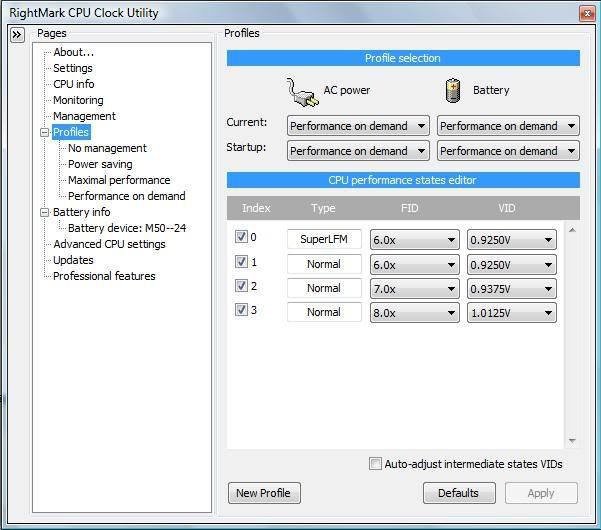Click the Index column header
This screenshot has height=530, width=601.
click(256, 208)
